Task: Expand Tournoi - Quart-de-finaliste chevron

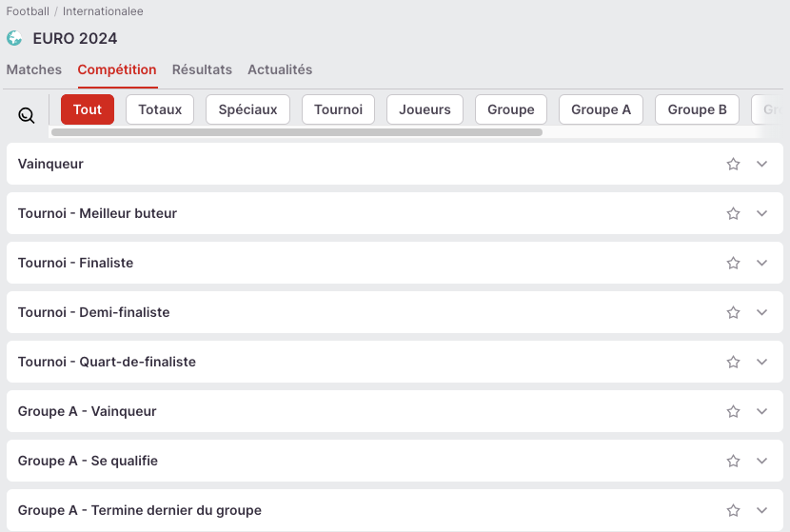Action: click(761, 362)
